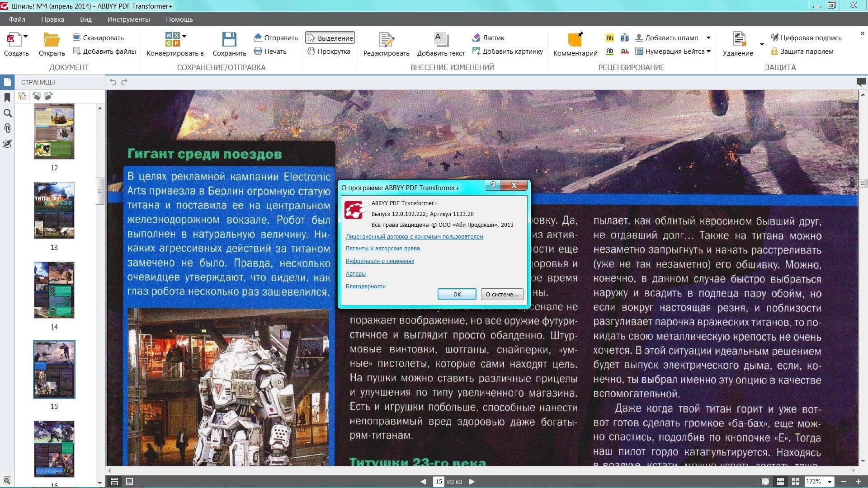Open the Search panel magnifier icon

[7, 113]
